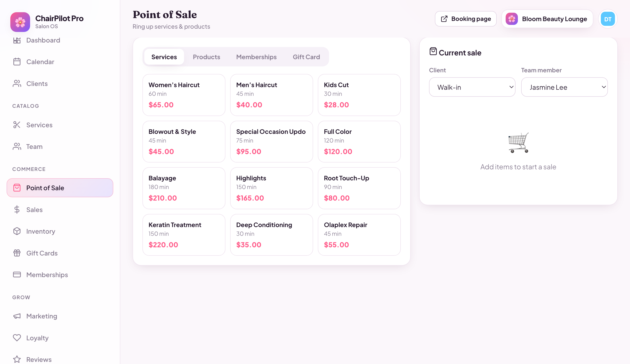Add Special Occasion Updo service
Screen dimensions: 630x364
pos(272,142)
